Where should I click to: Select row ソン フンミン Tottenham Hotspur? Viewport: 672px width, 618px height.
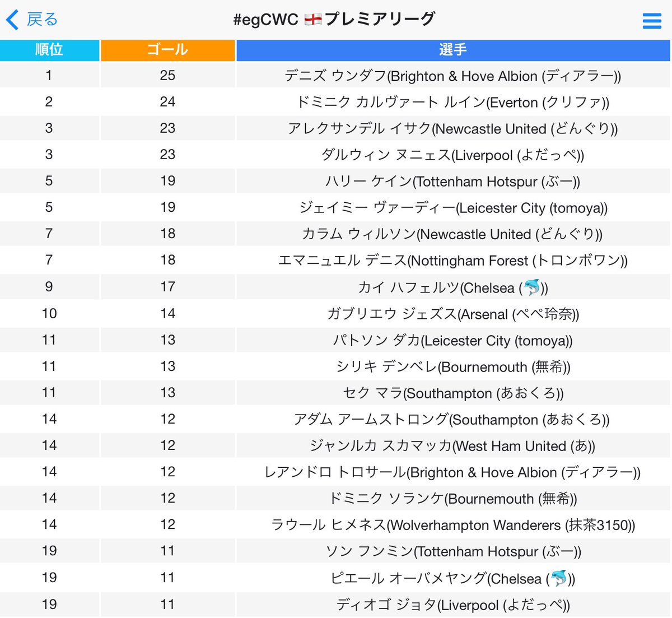[336, 550]
